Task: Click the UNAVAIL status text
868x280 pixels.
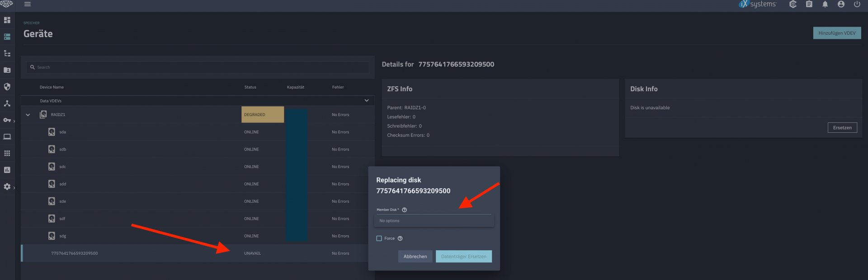Action: coord(252,253)
